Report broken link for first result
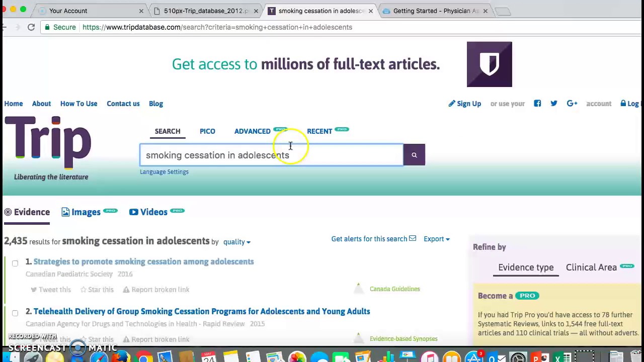This screenshot has height=362, width=644. coord(156,290)
